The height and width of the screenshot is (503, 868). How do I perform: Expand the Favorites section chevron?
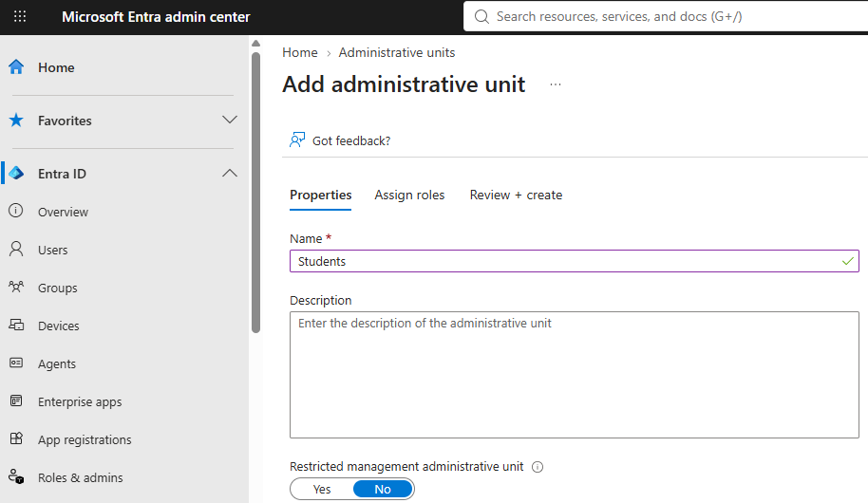tap(230, 121)
